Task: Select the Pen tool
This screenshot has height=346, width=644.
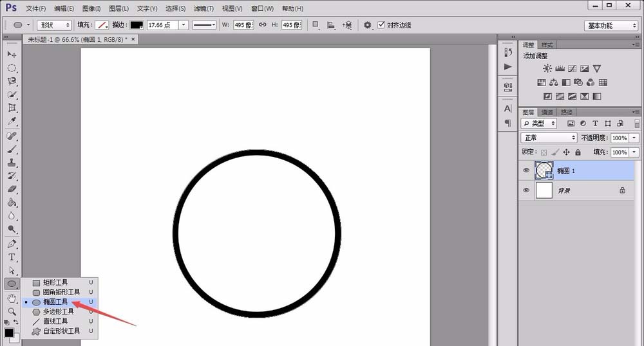Action: point(12,244)
